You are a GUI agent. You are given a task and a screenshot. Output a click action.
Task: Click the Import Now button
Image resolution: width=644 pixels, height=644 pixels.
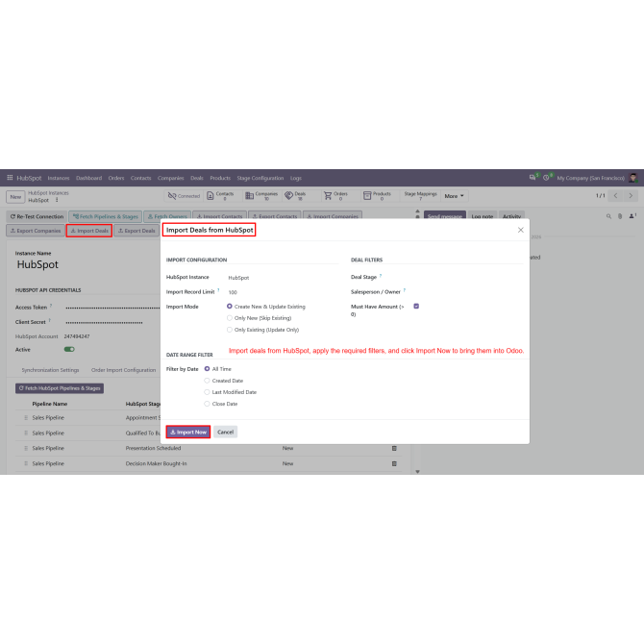(x=188, y=433)
